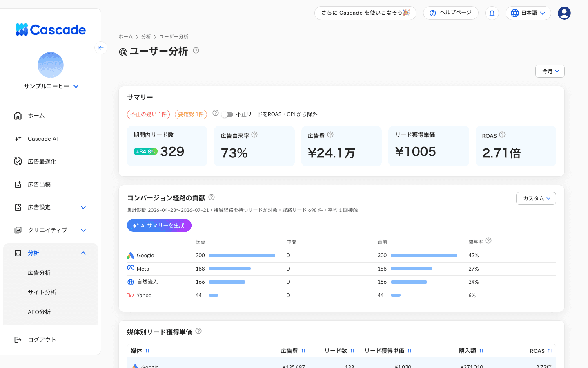The height and width of the screenshot is (368, 588).
Task: Go to 広告分析 submenu item
Action: click(39, 273)
